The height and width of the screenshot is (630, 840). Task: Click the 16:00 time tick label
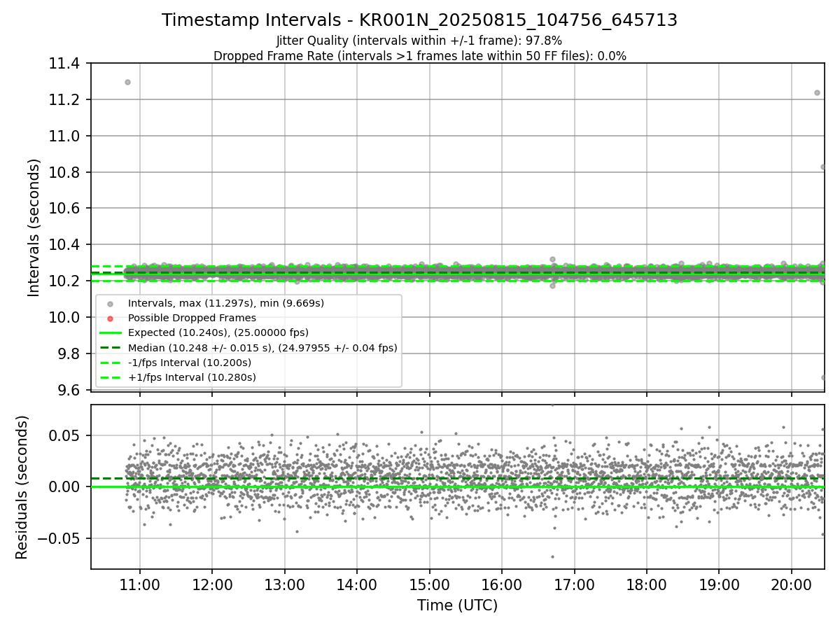click(x=502, y=584)
